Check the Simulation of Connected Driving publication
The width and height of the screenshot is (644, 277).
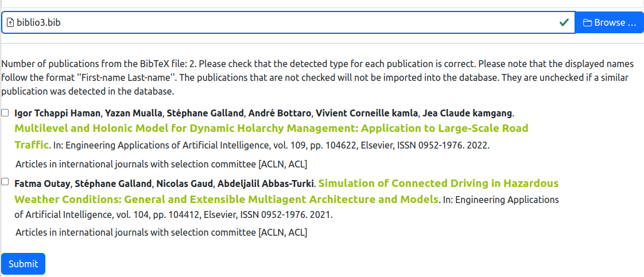5,181
